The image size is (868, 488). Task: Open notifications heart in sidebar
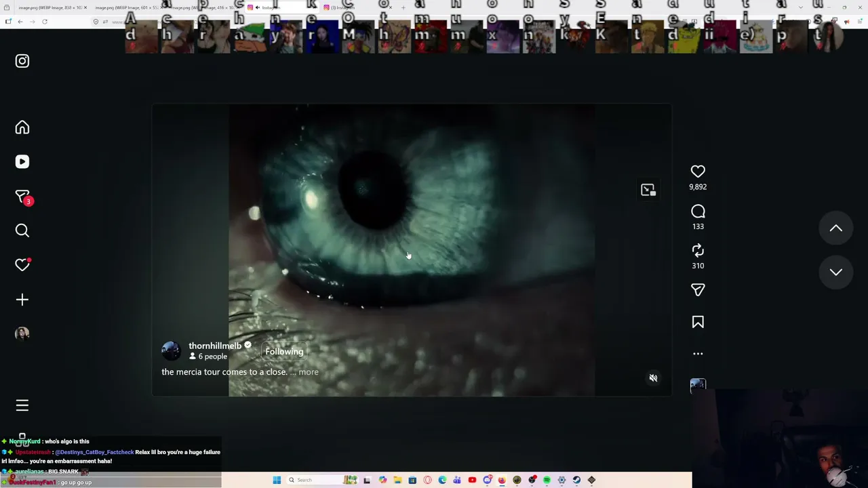point(22,265)
